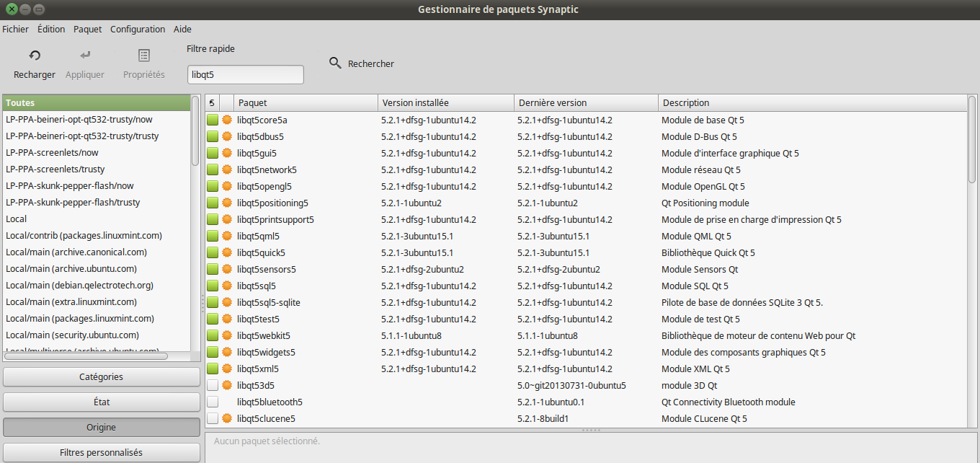Click the supported icon beside libqt5core5a
Image resolution: width=980 pixels, height=463 pixels.
(227, 120)
